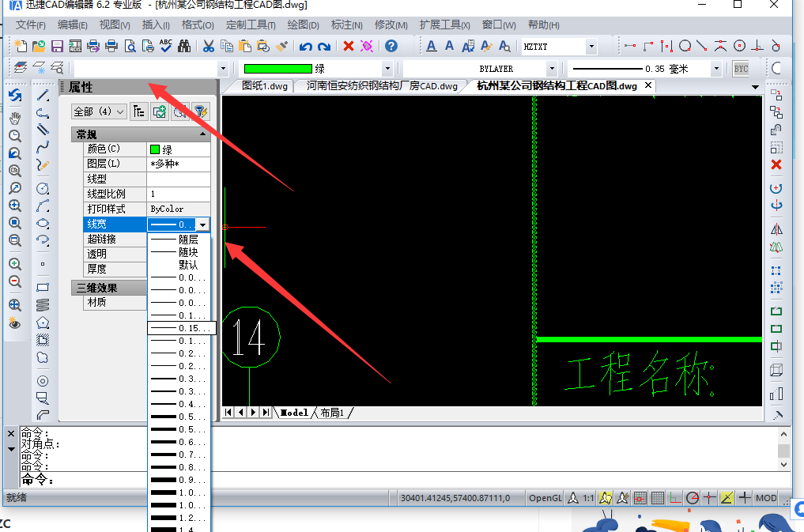This screenshot has width=804, height=532.
Task: Click the 线宽 property dropdown arrow
Action: (x=203, y=224)
